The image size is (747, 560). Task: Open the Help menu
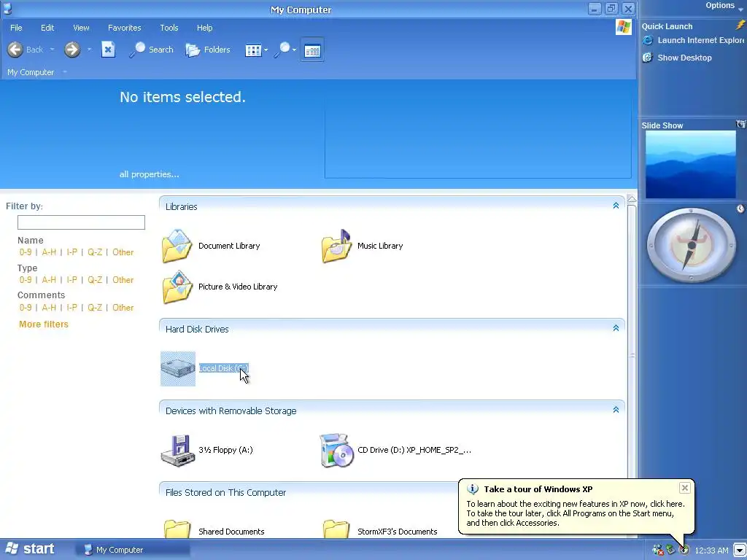tap(205, 28)
